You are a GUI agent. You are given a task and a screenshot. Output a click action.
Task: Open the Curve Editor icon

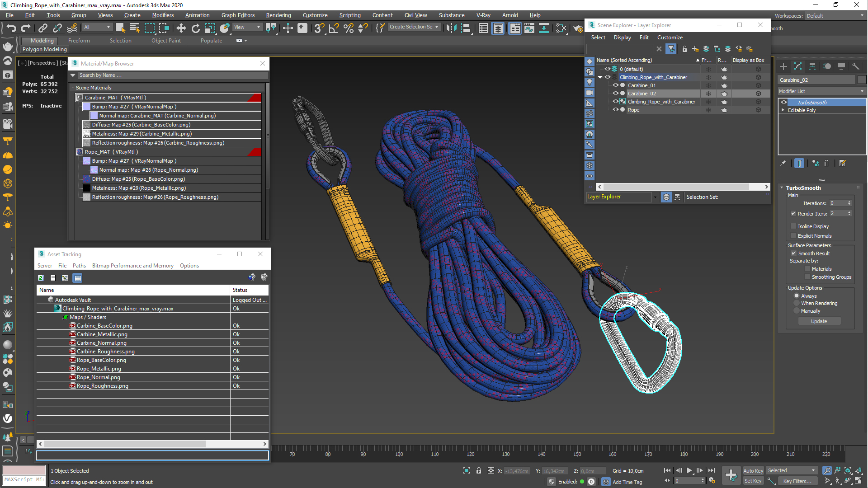(x=529, y=28)
